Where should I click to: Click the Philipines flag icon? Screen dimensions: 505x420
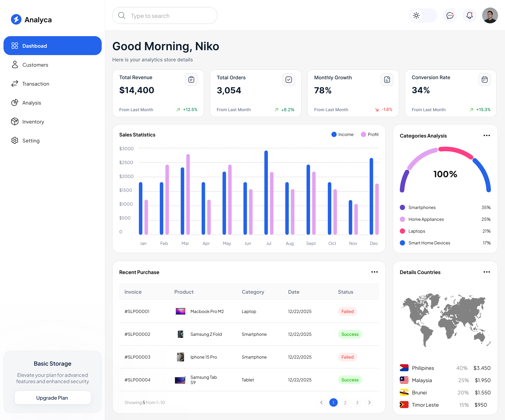pyautogui.click(x=404, y=368)
